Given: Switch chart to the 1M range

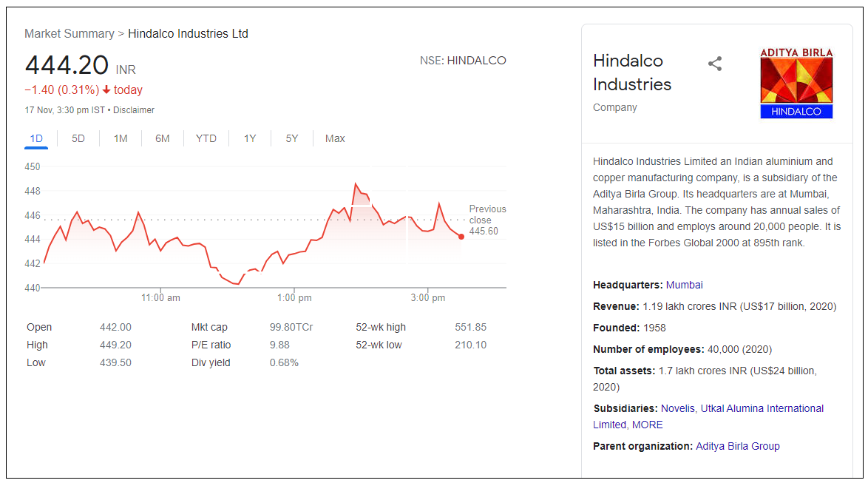Looking at the screenshot, I should pyautogui.click(x=120, y=138).
